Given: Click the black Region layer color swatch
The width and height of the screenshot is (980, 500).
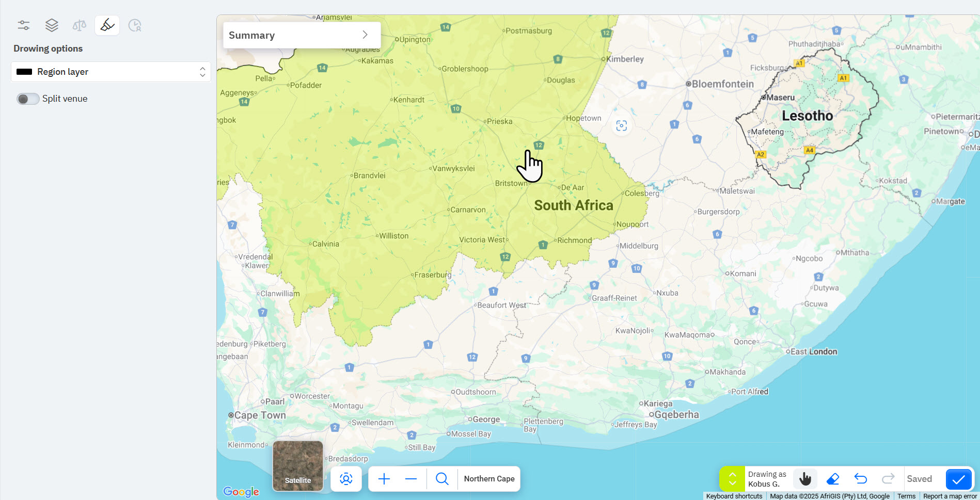Looking at the screenshot, I should click(24, 72).
